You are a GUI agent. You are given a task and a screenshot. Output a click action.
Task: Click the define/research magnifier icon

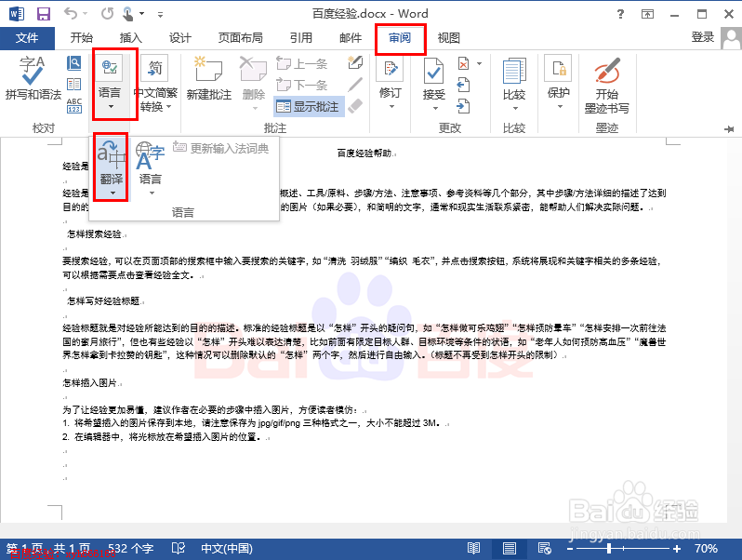point(73,63)
